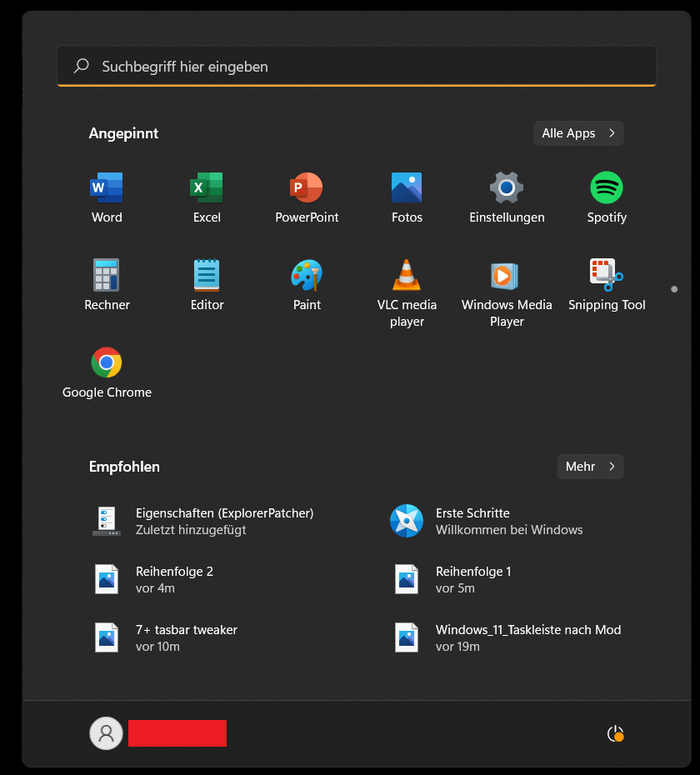The image size is (700, 775).
Task: Click the user profile avatar
Action: (106, 733)
